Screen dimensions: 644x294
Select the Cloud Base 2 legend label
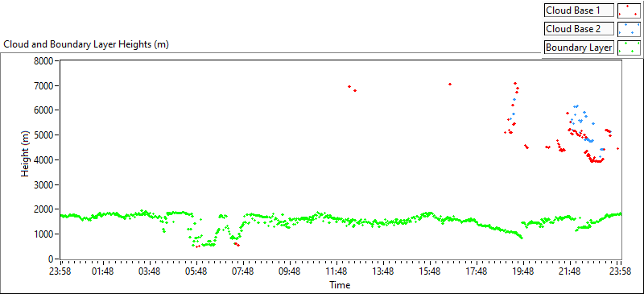click(x=579, y=29)
